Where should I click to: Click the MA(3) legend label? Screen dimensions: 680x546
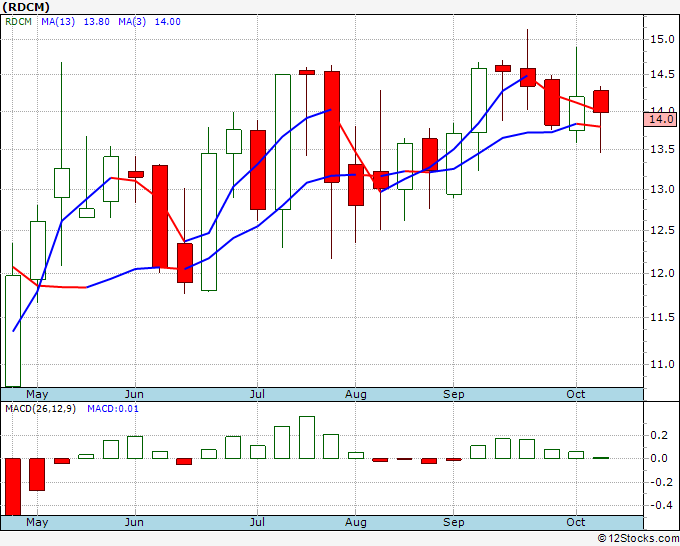[132, 22]
